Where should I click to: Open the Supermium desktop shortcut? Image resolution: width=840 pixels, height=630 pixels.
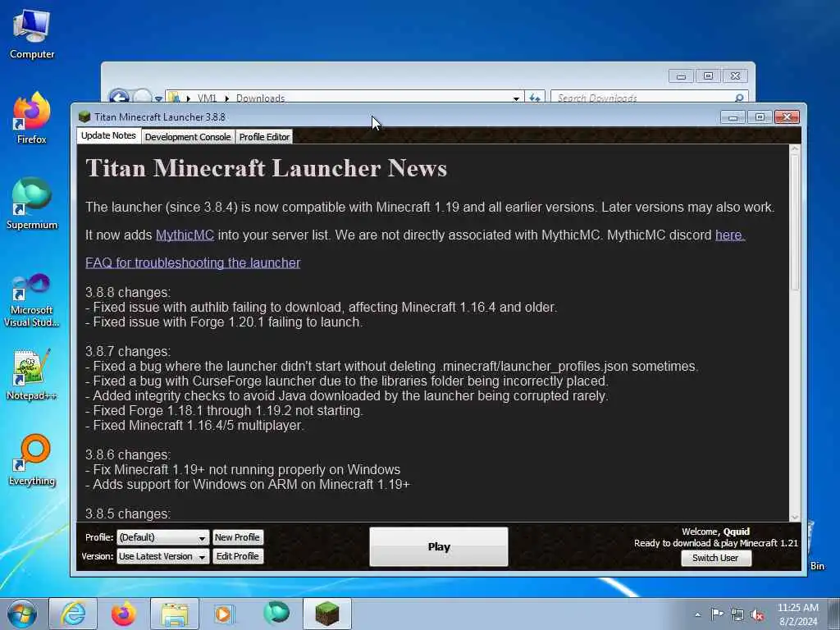click(x=32, y=203)
